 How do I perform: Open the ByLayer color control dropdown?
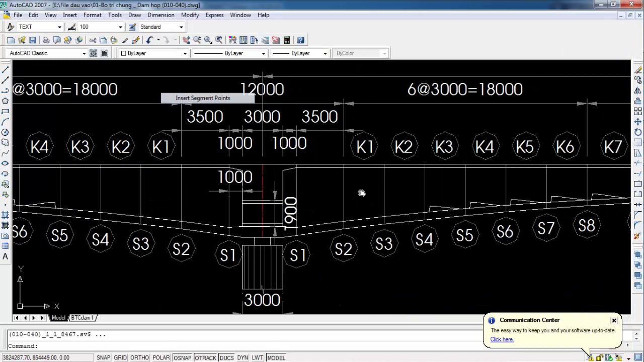coord(185,53)
